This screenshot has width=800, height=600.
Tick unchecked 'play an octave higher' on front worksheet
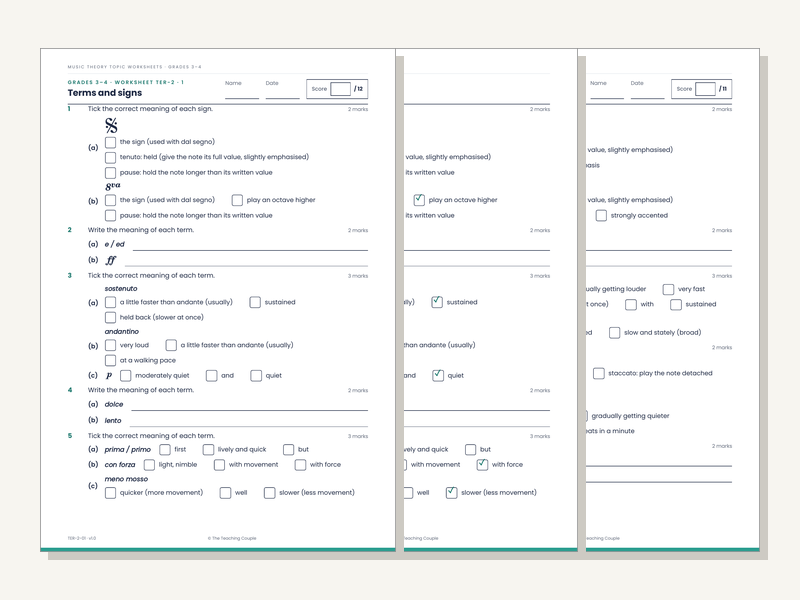tap(237, 200)
